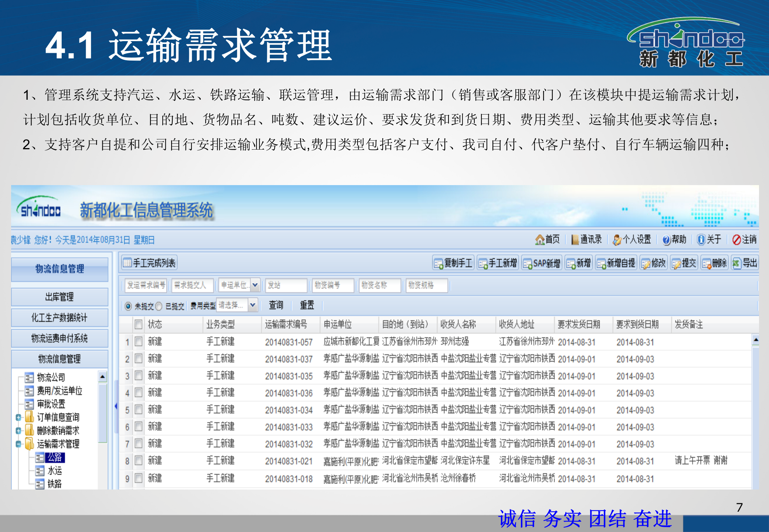Screen dimensions: 769x532
Task: Select the 复制手工 icon
Action: (x=453, y=263)
